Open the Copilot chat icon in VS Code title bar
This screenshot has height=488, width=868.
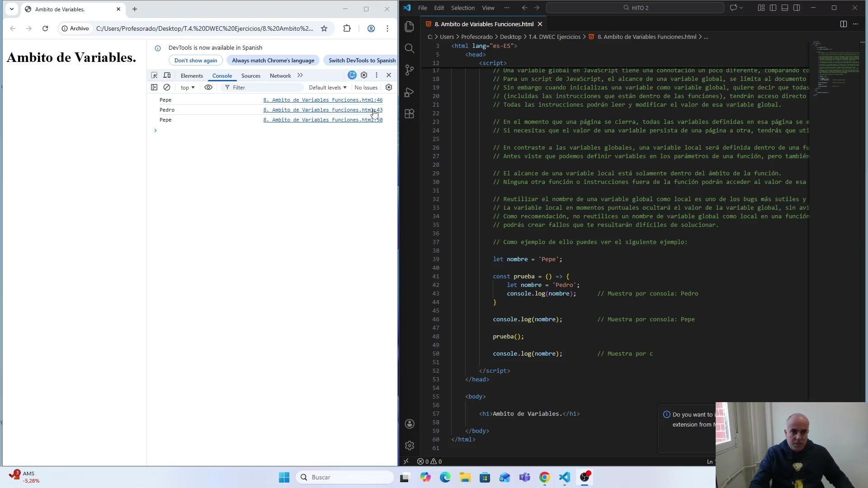pos(733,8)
